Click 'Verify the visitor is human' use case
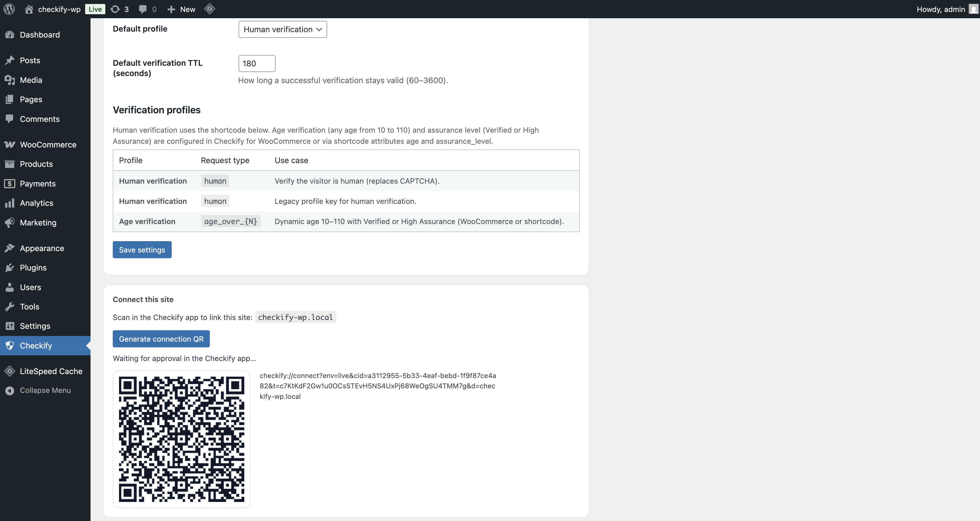The height and width of the screenshot is (521, 980). tap(357, 181)
